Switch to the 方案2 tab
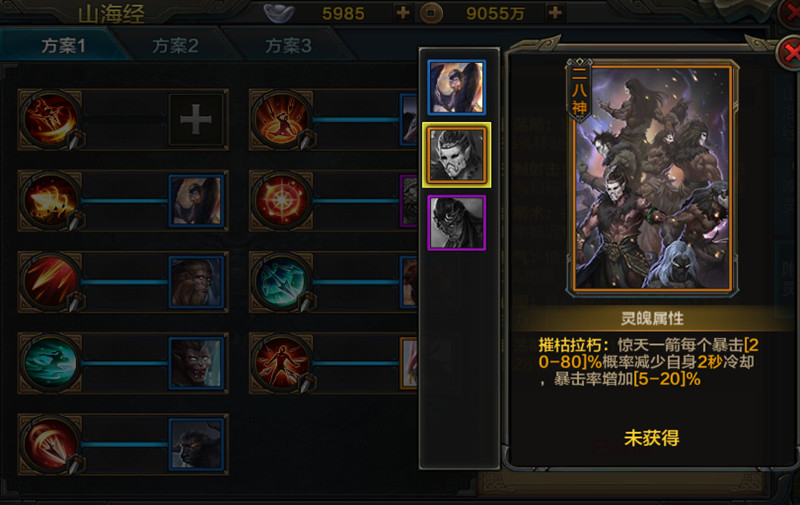 pos(175,46)
